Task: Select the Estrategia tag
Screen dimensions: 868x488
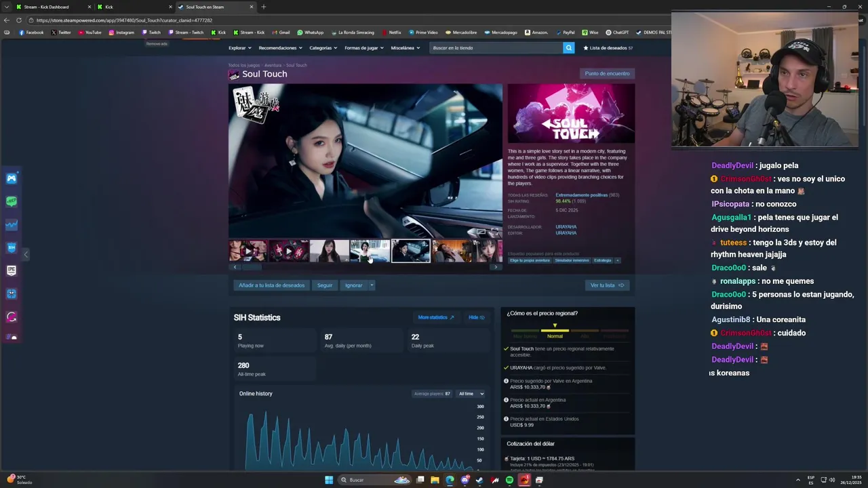Action: [x=603, y=260]
